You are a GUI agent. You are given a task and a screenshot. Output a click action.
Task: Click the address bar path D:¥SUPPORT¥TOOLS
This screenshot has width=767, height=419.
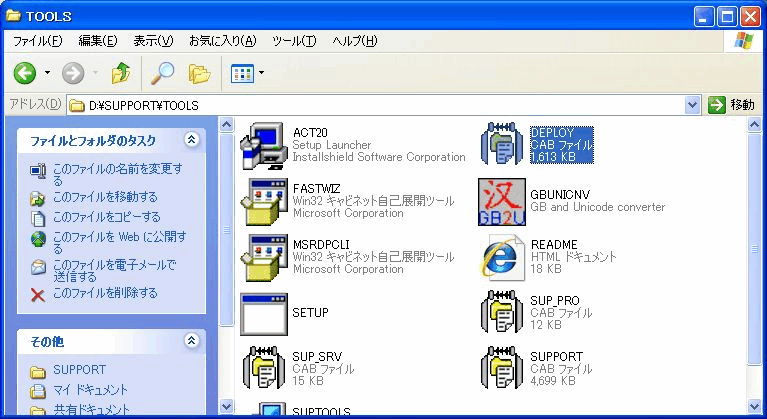pyautogui.click(x=144, y=106)
